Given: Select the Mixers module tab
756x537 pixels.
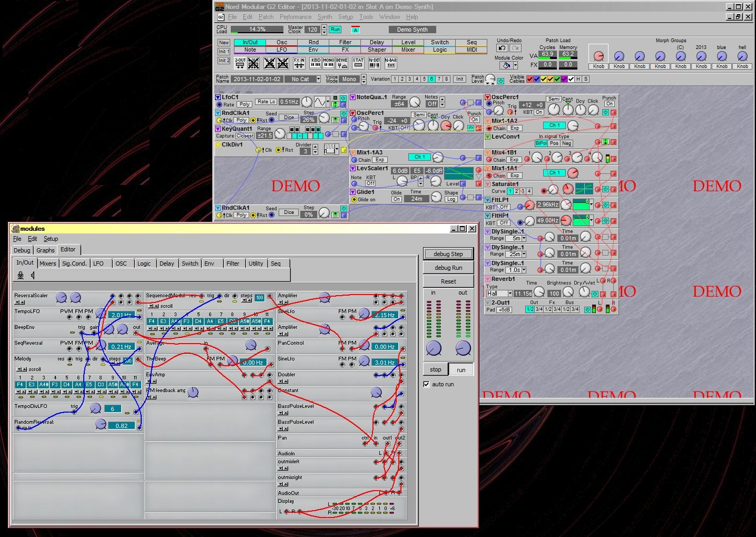Looking at the screenshot, I should (48, 263).
